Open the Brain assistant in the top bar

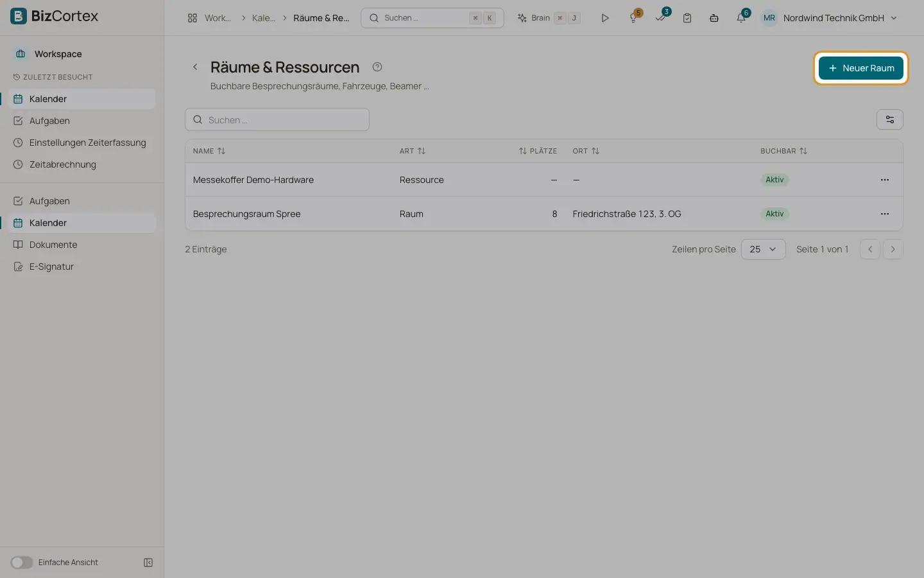tap(549, 18)
